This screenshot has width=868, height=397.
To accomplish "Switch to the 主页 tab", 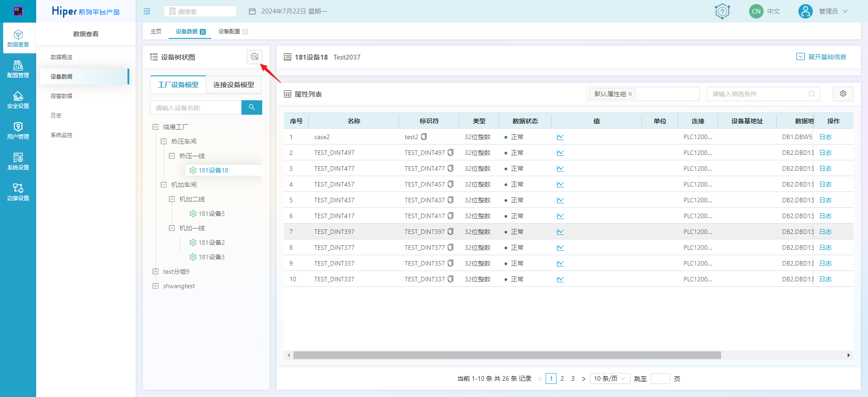I will tap(156, 32).
